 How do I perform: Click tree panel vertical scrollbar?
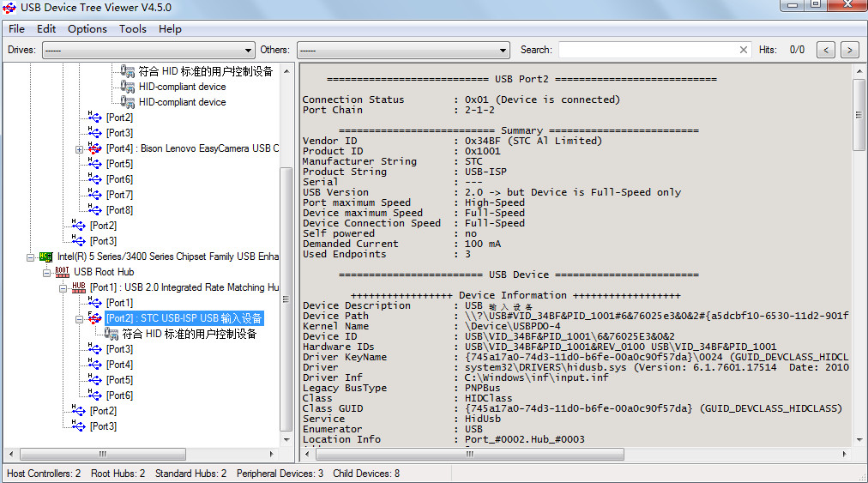pos(286,299)
